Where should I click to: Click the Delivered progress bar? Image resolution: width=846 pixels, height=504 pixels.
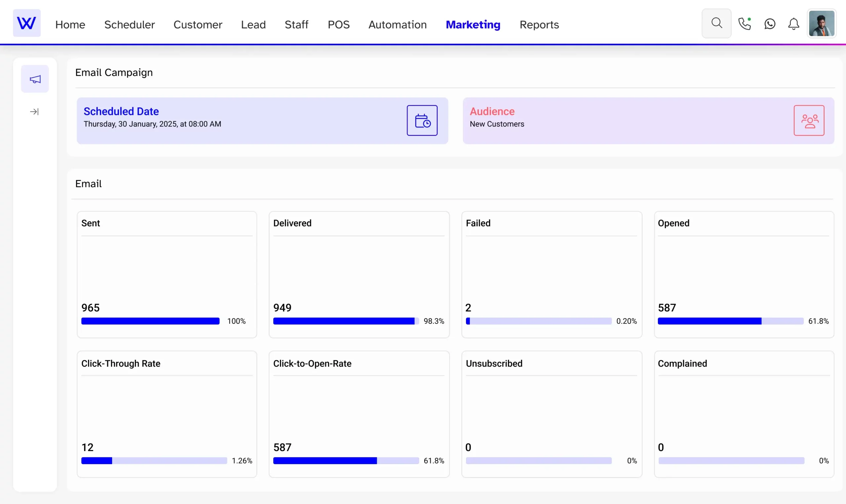(x=346, y=321)
